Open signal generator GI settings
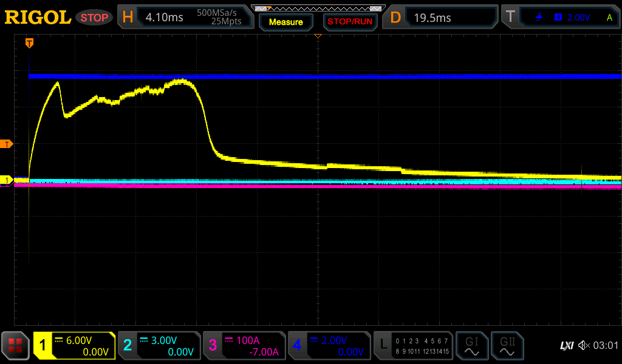This screenshot has height=364, width=622. [471, 346]
